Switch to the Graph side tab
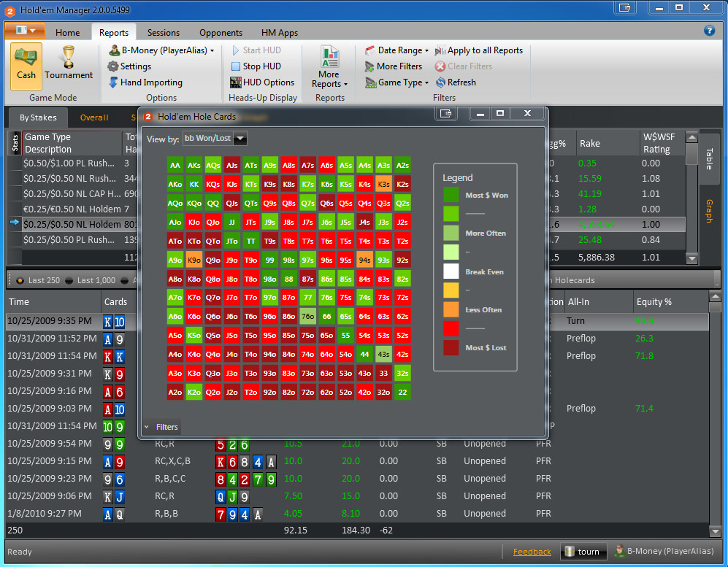 [x=709, y=211]
